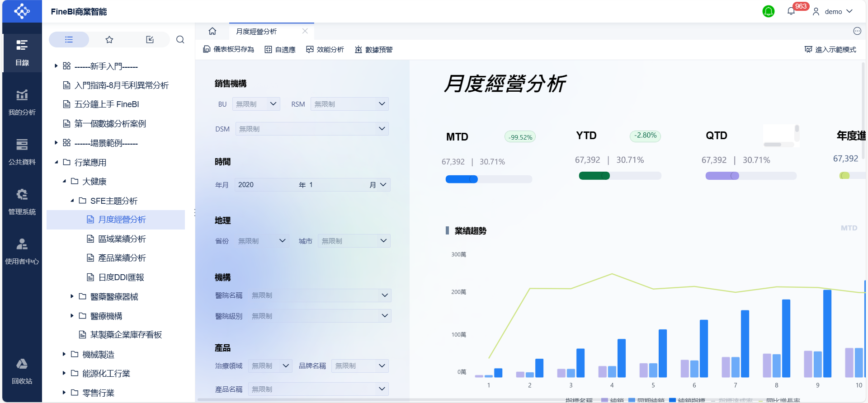Viewport: 868px width, 403px height.
Task: Open 效能分析 from the toolbar
Action: [325, 49]
